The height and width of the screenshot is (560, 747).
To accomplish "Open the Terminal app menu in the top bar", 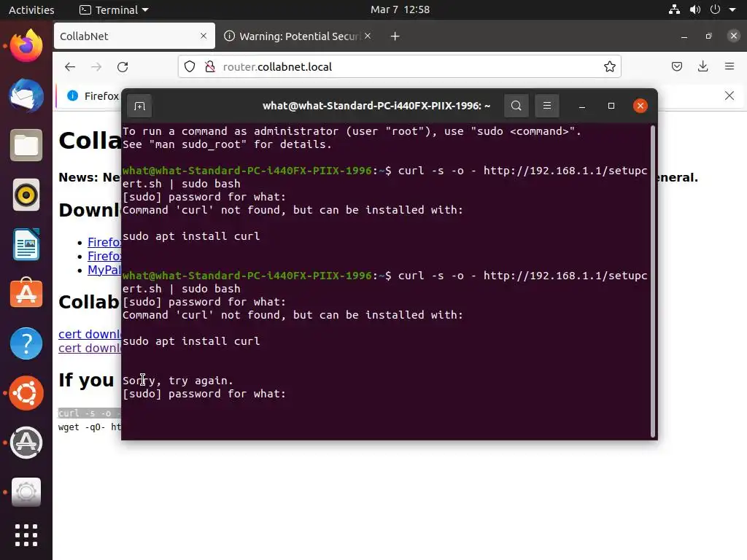I will pos(114,9).
